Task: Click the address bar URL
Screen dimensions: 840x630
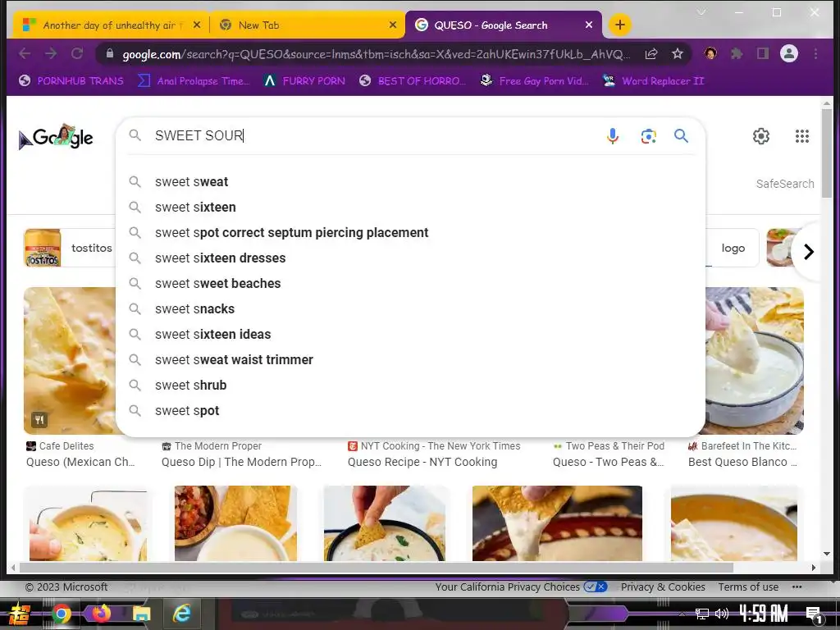Action: click(x=376, y=54)
